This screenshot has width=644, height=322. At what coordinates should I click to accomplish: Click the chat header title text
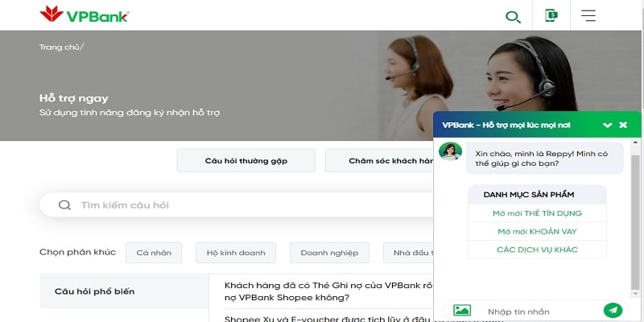click(x=506, y=126)
